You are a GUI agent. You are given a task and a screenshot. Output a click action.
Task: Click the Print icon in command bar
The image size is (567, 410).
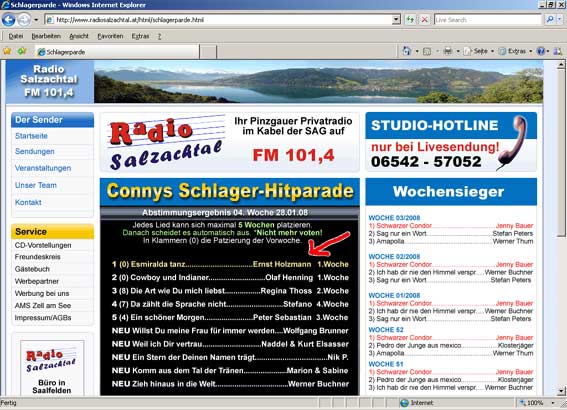click(x=448, y=51)
